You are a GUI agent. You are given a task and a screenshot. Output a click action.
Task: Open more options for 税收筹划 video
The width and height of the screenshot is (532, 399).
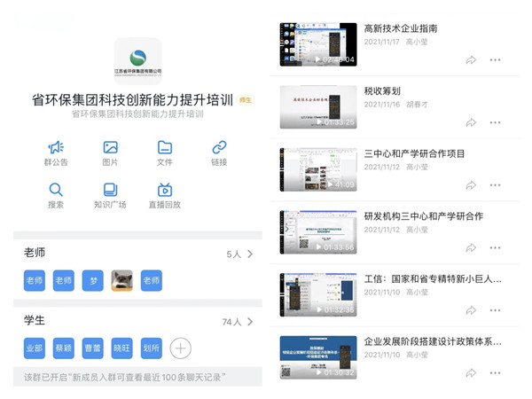495,122
